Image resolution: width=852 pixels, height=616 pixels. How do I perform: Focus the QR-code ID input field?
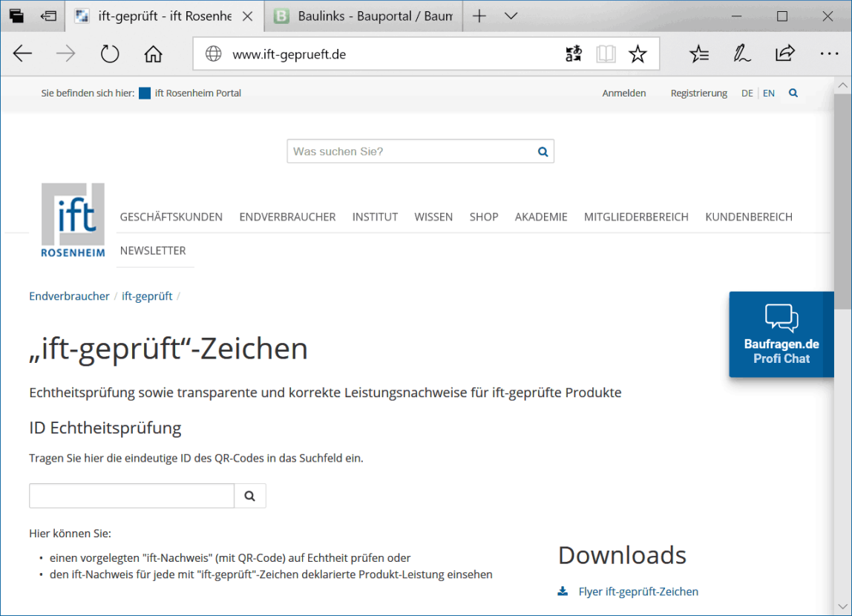tap(131, 496)
